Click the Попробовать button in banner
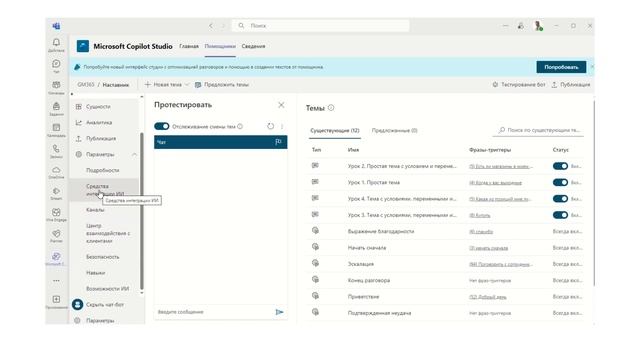The width and height of the screenshot is (640, 360). click(561, 67)
